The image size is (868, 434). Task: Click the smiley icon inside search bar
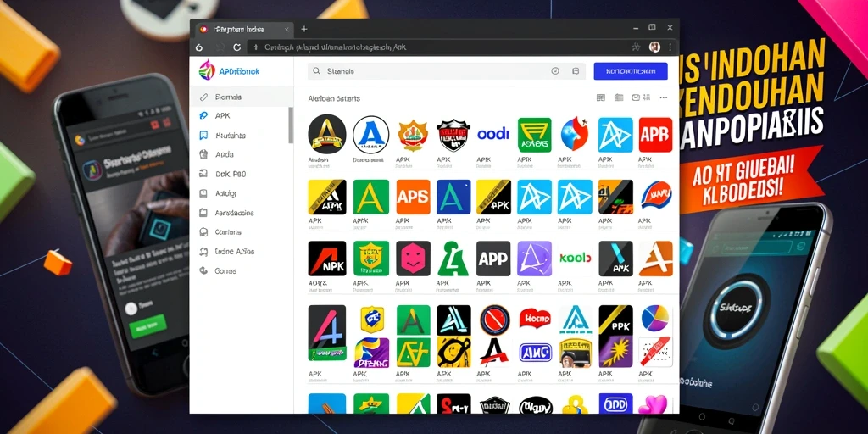(x=555, y=71)
